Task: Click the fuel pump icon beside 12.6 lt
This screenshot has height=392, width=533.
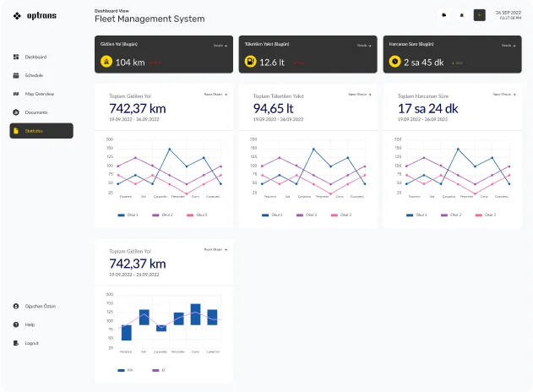Action: (250, 62)
